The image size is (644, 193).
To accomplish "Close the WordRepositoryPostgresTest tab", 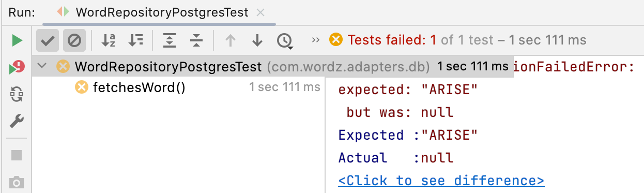I will click(262, 12).
